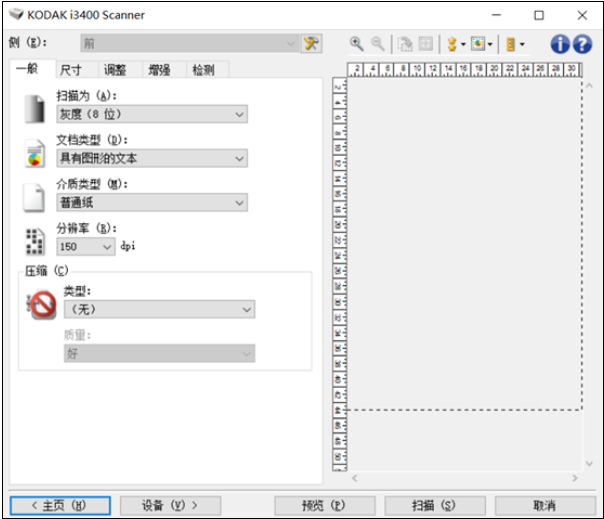Click the Zoom Out magnifier icon
The height and width of the screenshot is (519, 604).
(378, 44)
